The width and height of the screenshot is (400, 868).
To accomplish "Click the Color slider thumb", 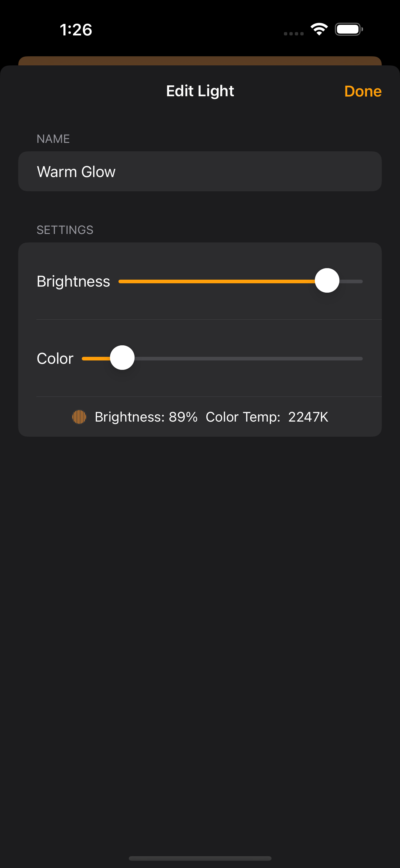I will pyautogui.click(x=122, y=357).
